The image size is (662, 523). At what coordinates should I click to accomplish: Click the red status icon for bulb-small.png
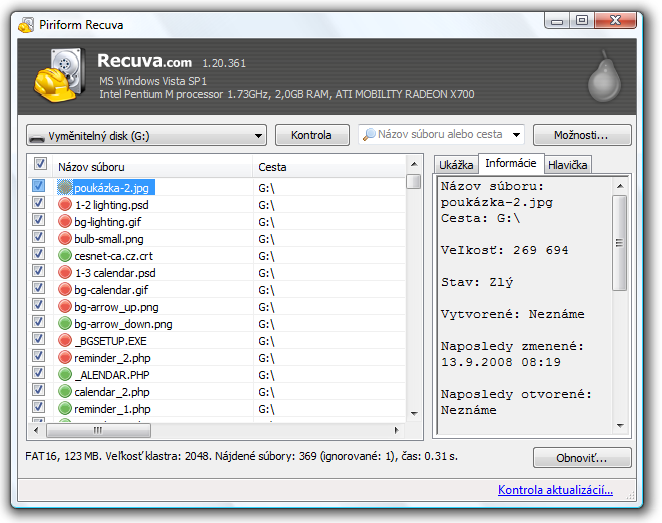(65, 238)
